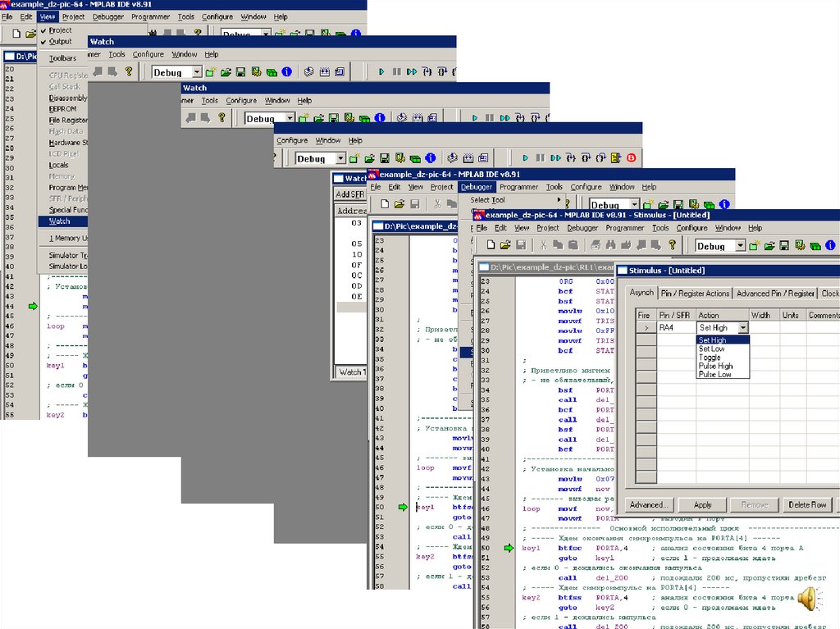
Task: Click New File icon in Debugger-menu window toolbar
Action: [385, 203]
